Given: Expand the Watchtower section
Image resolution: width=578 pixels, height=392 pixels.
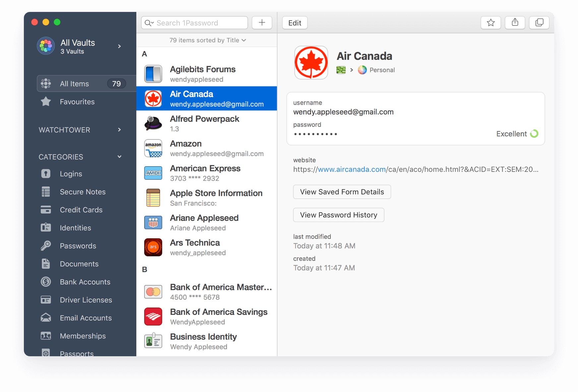Looking at the screenshot, I should click(x=119, y=130).
